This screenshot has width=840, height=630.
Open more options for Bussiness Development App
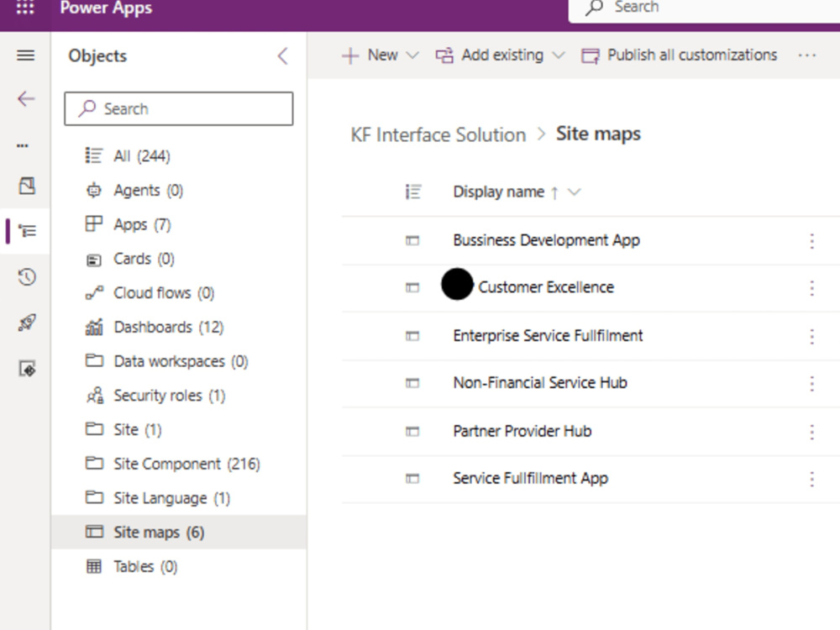812,241
